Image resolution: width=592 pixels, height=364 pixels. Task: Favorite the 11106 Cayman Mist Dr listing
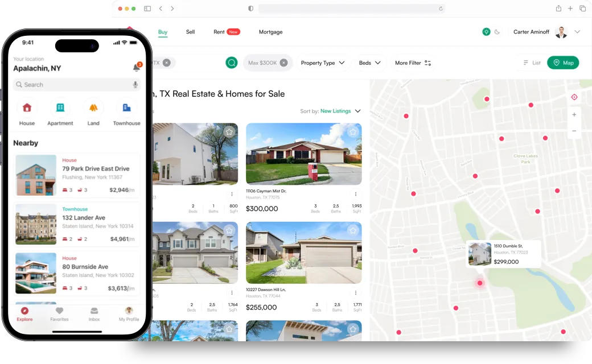pyautogui.click(x=353, y=132)
